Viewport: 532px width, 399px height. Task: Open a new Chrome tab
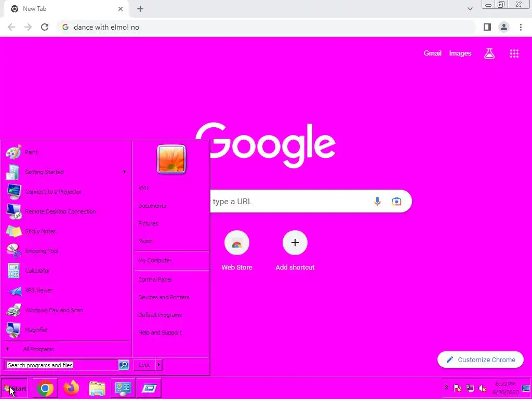coord(140,9)
